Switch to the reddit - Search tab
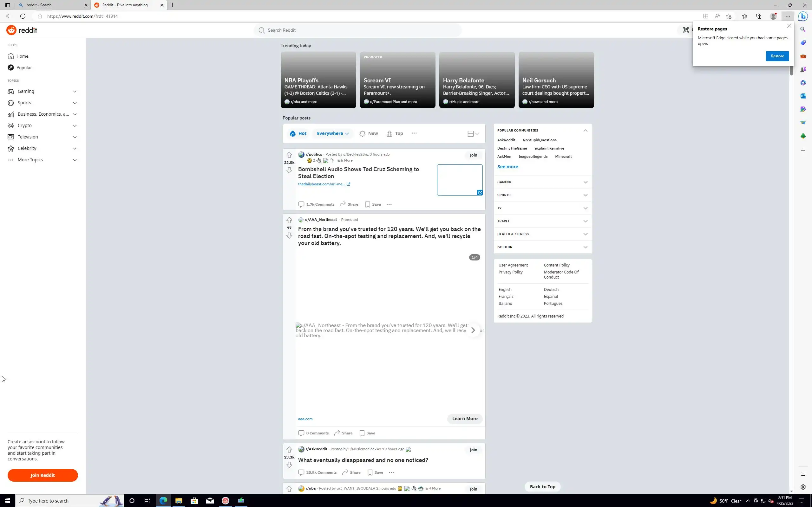The height and width of the screenshot is (507, 812). click(x=50, y=5)
